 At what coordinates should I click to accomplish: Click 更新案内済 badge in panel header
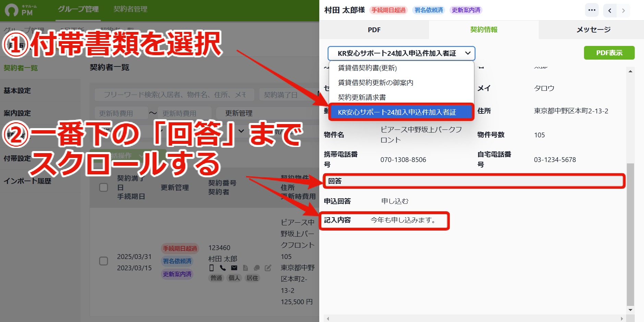point(466,10)
